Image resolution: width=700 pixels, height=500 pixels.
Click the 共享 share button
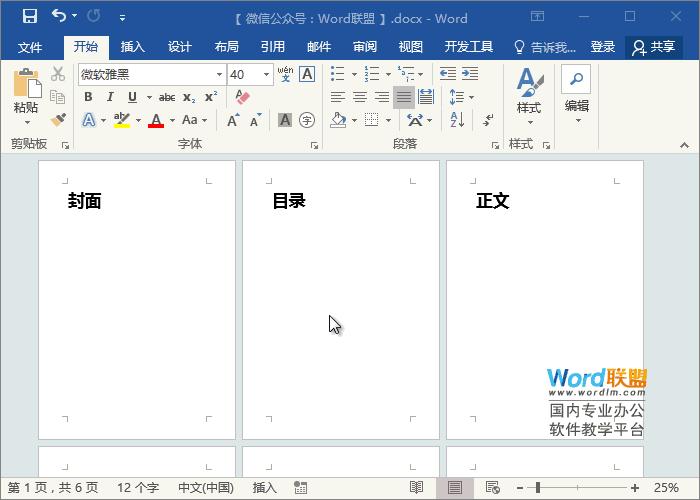[x=654, y=47]
